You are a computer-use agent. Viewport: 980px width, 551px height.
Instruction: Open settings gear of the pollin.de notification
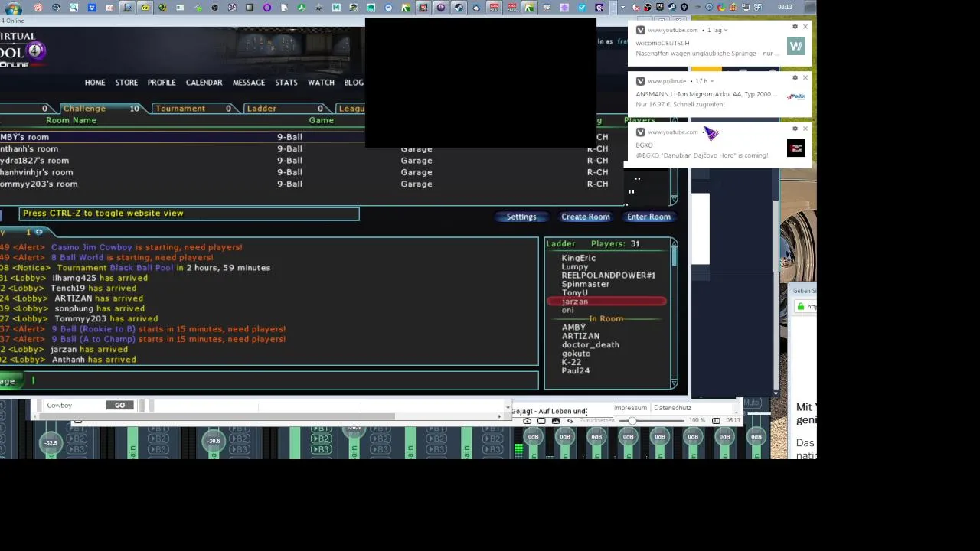click(795, 77)
